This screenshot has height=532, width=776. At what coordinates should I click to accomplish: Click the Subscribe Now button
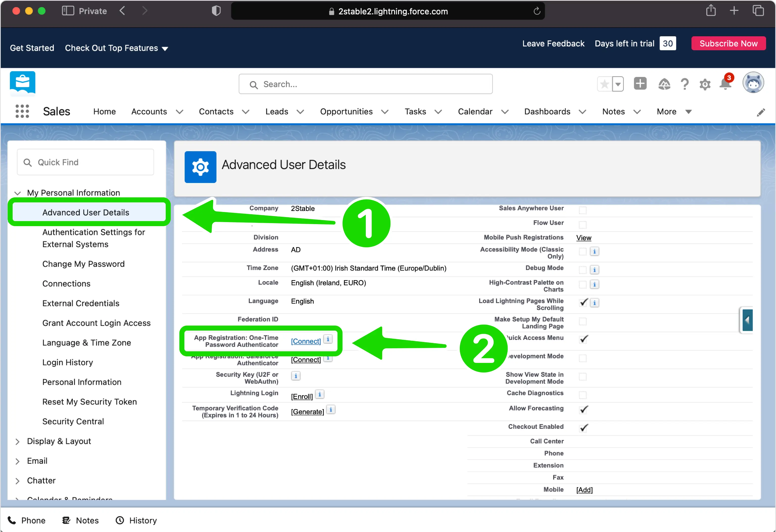[728, 43]
